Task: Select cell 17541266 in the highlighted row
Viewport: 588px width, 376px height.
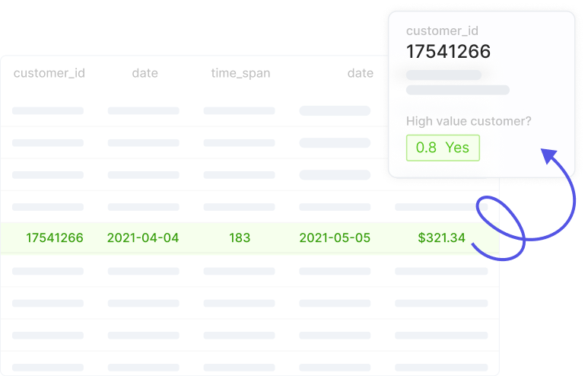Action: (55, 237)
